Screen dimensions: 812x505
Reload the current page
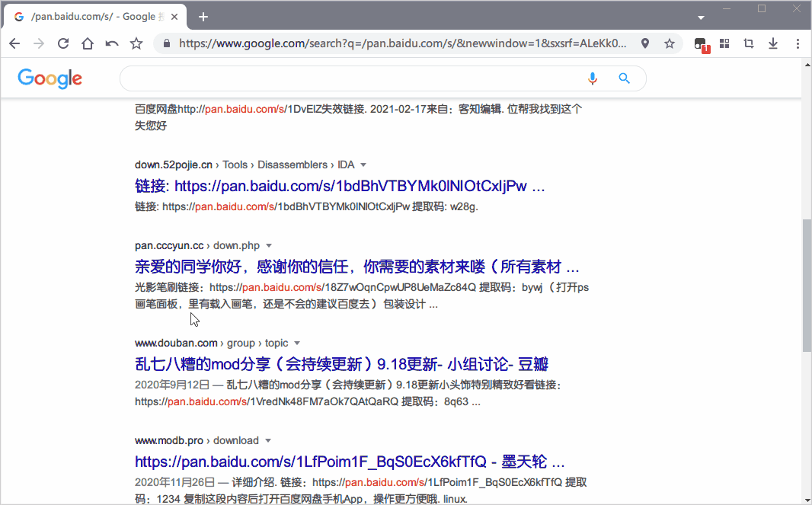[x=63, y=43]
